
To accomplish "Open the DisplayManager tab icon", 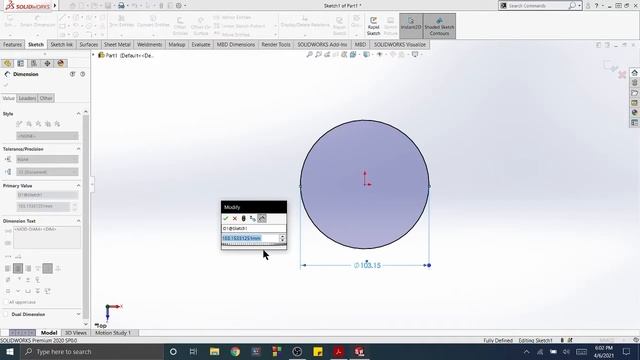I will (61, 63).
